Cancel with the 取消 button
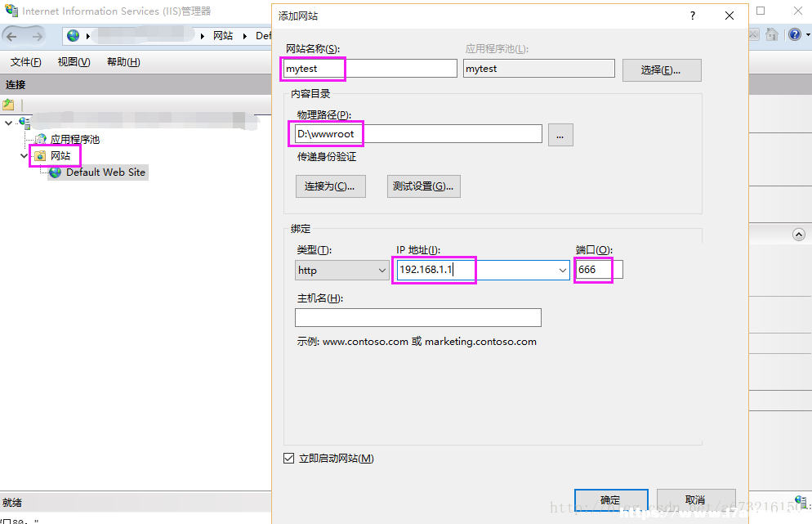 tap(696, 500)
